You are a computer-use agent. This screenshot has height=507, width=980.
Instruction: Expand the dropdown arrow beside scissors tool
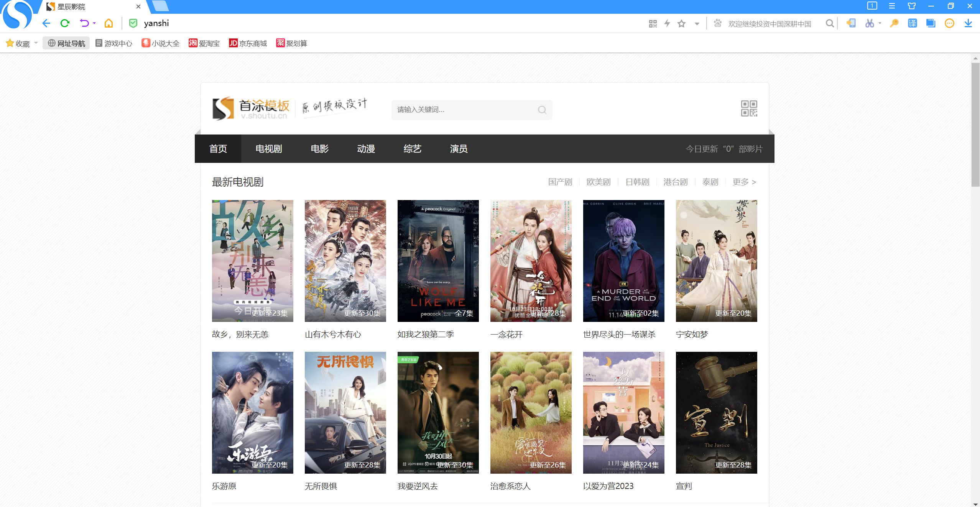click(880, 23)
